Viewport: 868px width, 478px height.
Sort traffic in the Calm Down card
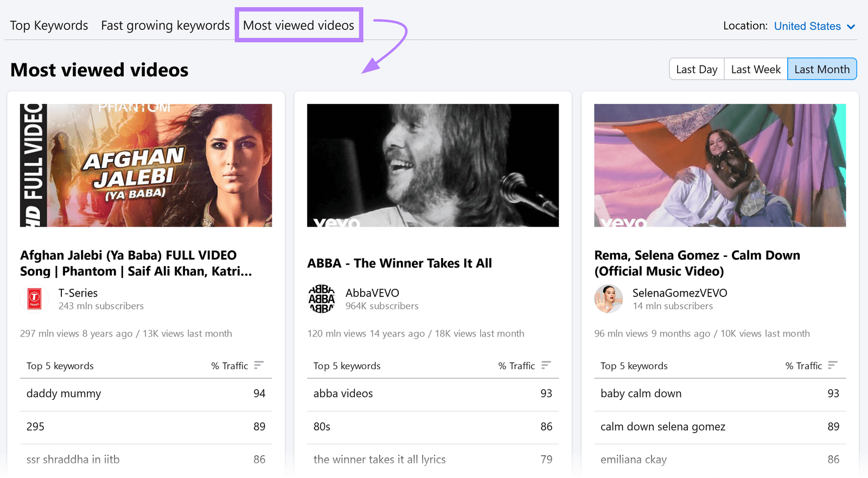click(x=833, y=365)
